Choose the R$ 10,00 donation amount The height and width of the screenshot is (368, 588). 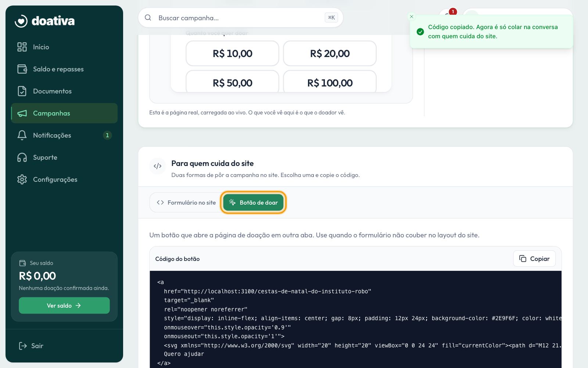[x=232, y=53]
